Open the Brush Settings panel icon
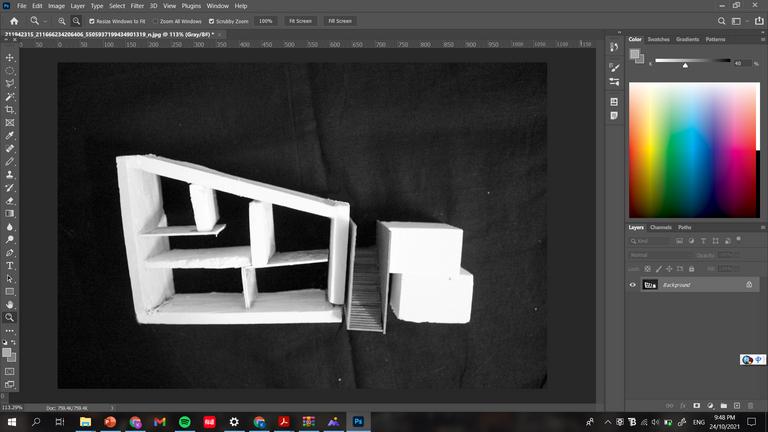The image size is (768, 432). [614, 68]
